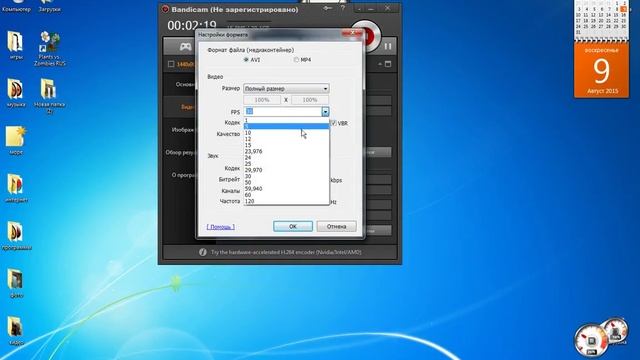Switch to the Изображения tab in Bandicam
The width and height of the screenshot is (640, 360).
pos(183,130)
